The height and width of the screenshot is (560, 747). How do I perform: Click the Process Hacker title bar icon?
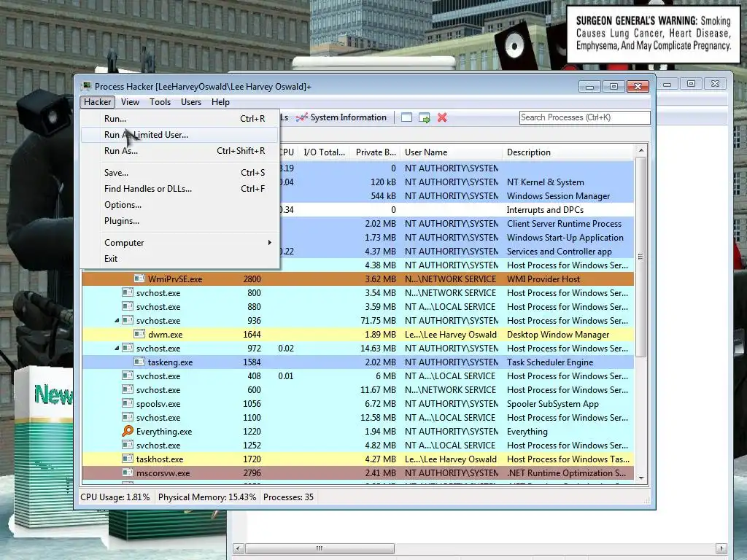pos(86,86)
